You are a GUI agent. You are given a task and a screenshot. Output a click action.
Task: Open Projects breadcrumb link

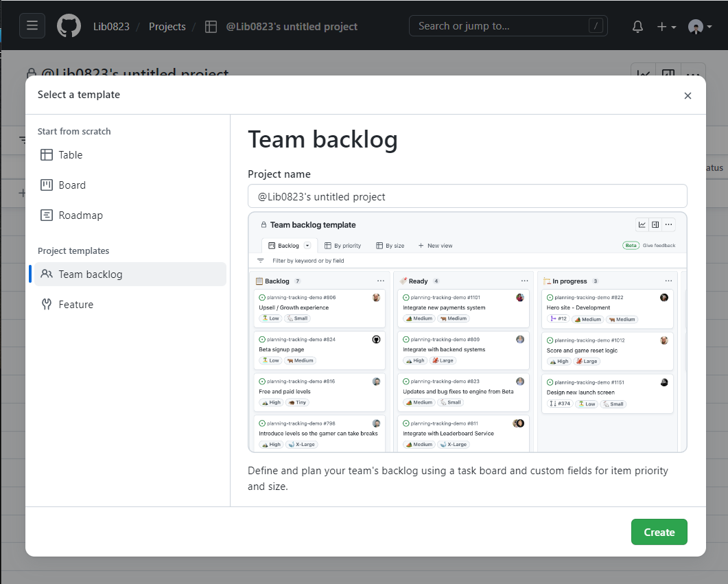point(167,27)
